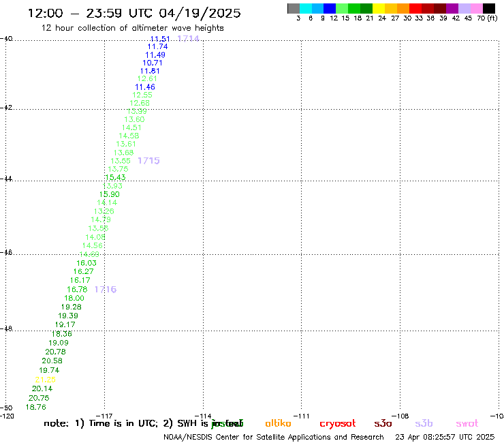Click the swot satellite label
504x443 pixels.
click(467, 423)
